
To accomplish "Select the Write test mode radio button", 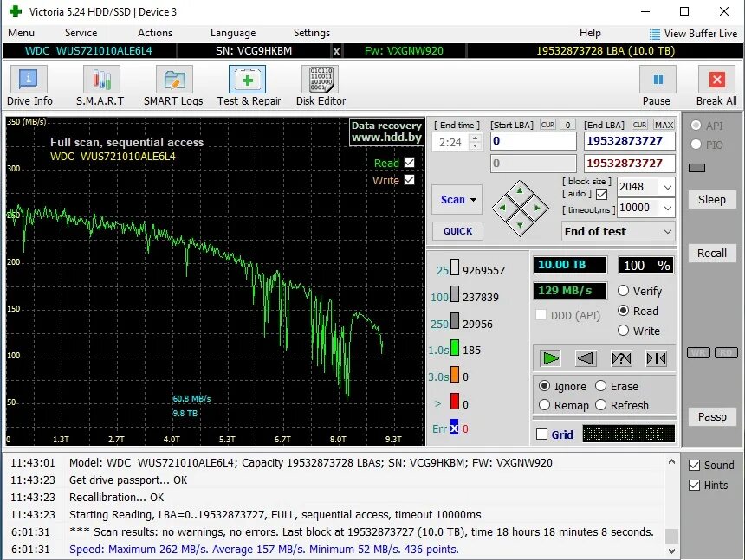I will click(x=624, y=331).
